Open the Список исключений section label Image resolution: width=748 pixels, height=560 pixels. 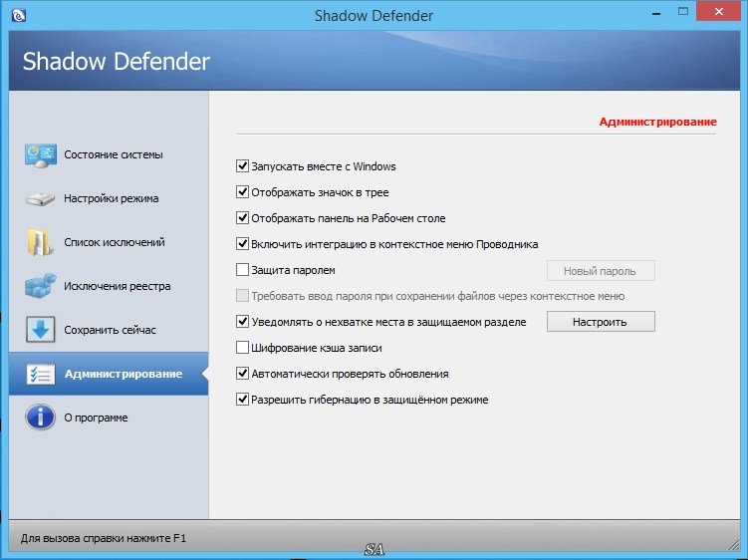click(115, 242)
